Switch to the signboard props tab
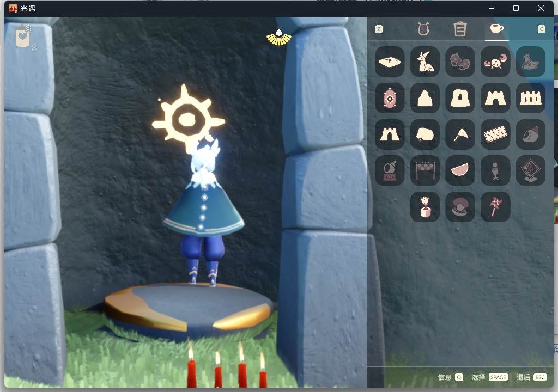 [x=460, y=29]
